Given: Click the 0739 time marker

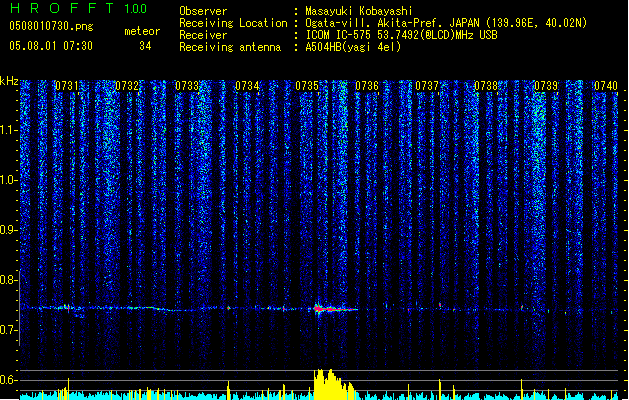Looking at the screenshot, I should point(546,86).
